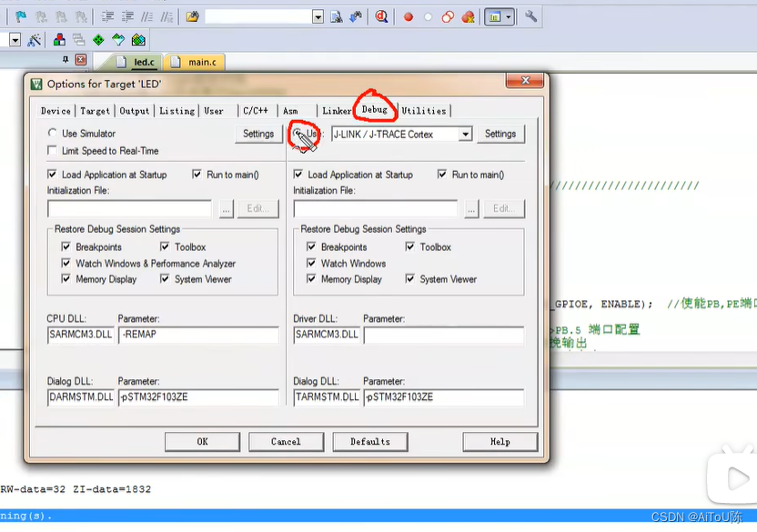Start debug session with red 'd' icon

point(381,17)
